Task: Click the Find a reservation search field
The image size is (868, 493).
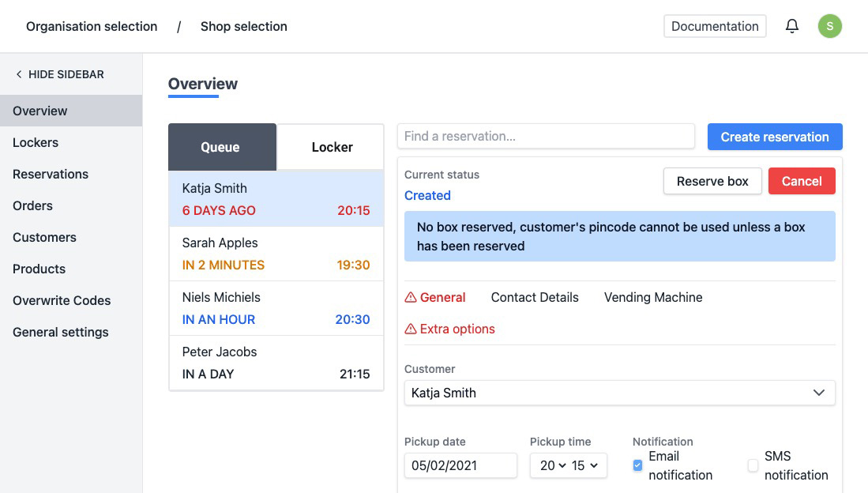Action: click(545, 136)
